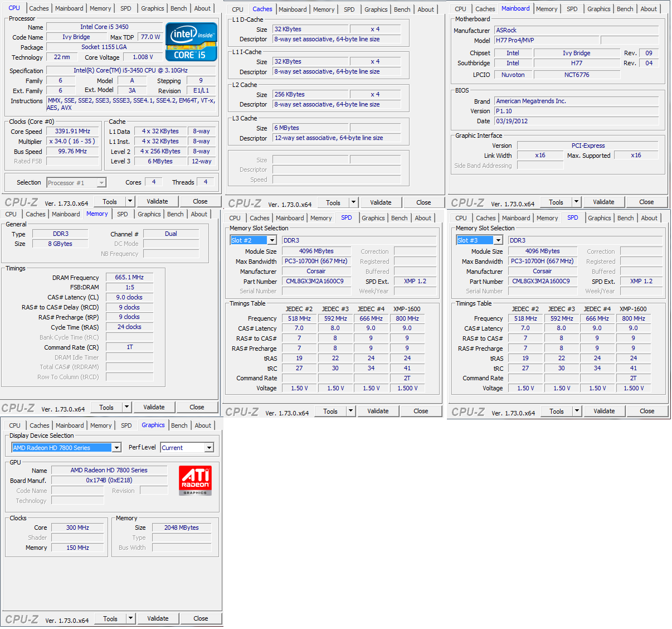Open the AMD Radeon HD 7800 Series device dropdown
Viewport: 672px width, 629px height.
pos(116,448)
